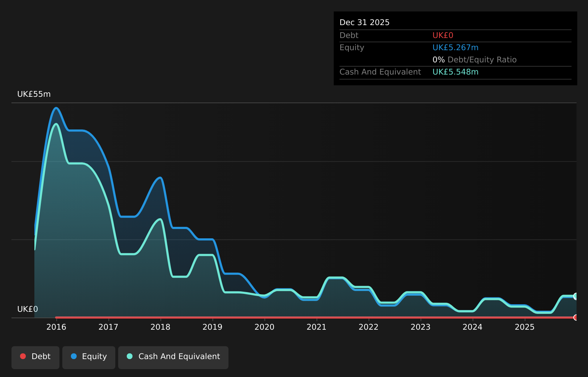Click the 2018 x-axis label
Viewport: 588px width, 377px height.
[x=160, y=327]
